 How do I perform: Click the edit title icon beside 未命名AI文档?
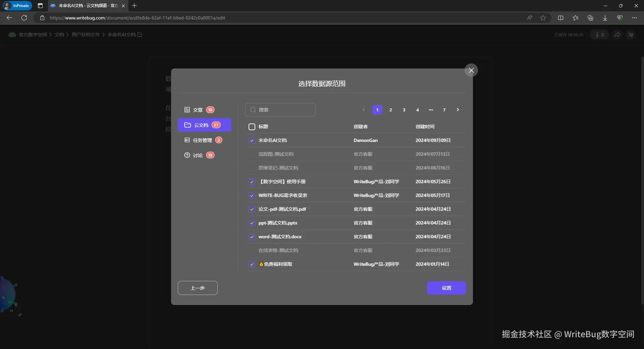click(140, 35)
